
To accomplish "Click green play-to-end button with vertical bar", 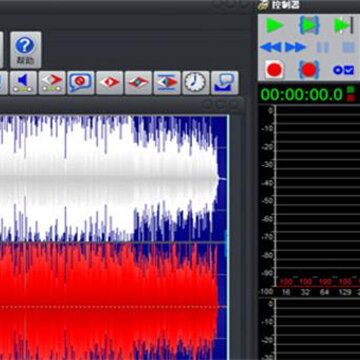I will (344, 26).
